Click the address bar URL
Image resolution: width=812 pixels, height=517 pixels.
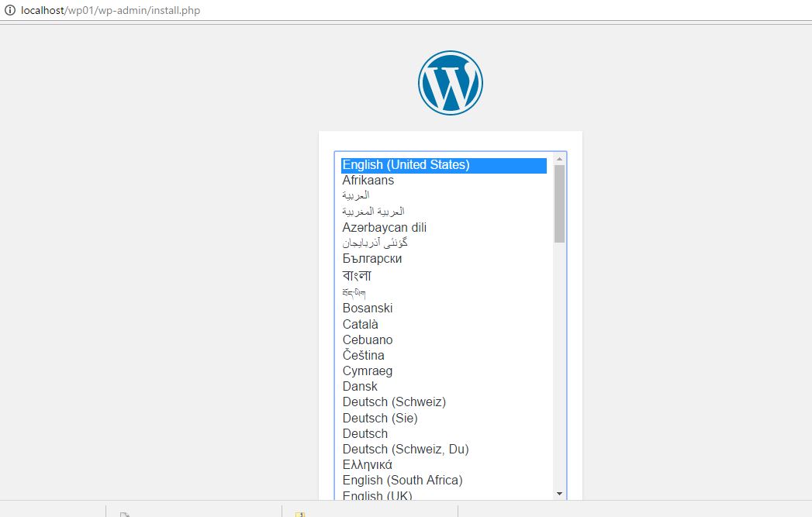(x=110, y=10)
